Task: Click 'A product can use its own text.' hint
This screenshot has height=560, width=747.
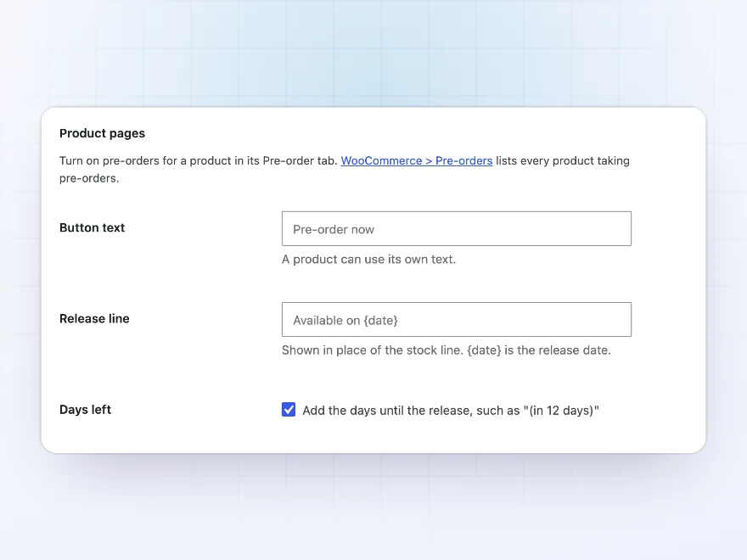Action: [x=368, y=259]
